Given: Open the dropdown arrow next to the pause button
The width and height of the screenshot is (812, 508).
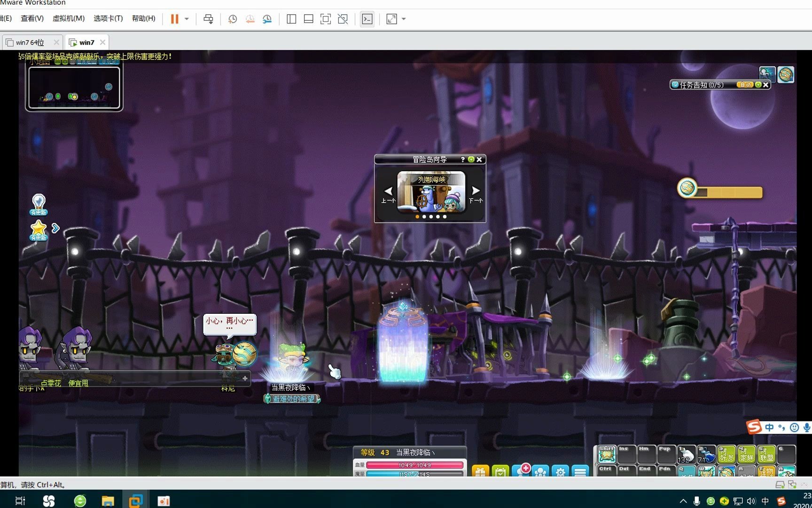Looking at the screenshot, I should click(187, 19).
